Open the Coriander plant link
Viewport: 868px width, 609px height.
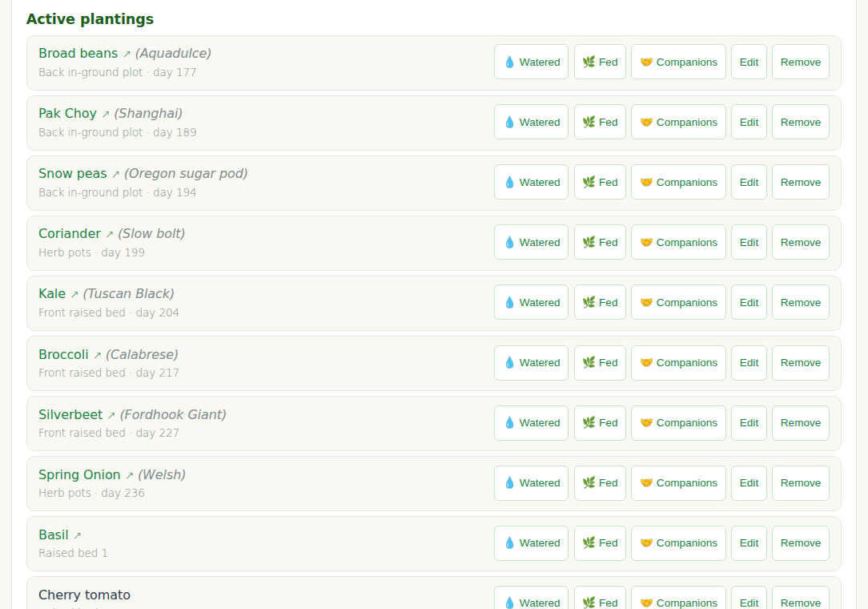76,234
